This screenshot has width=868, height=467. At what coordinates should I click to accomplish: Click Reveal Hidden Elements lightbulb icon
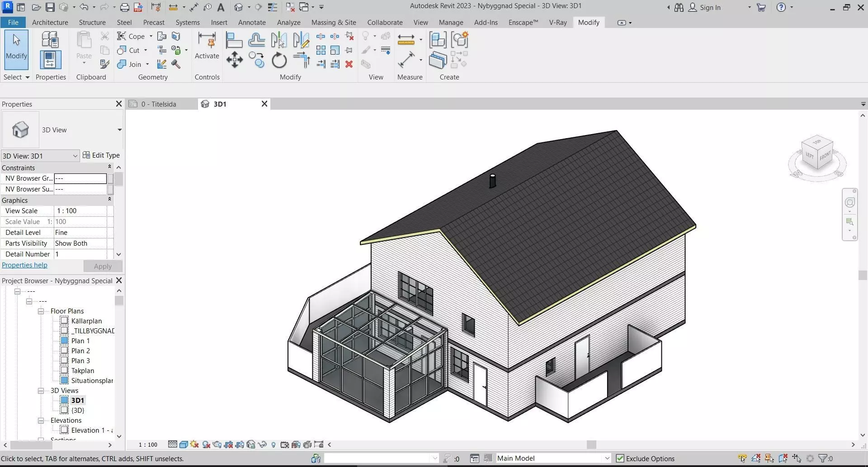pos(274,444)
